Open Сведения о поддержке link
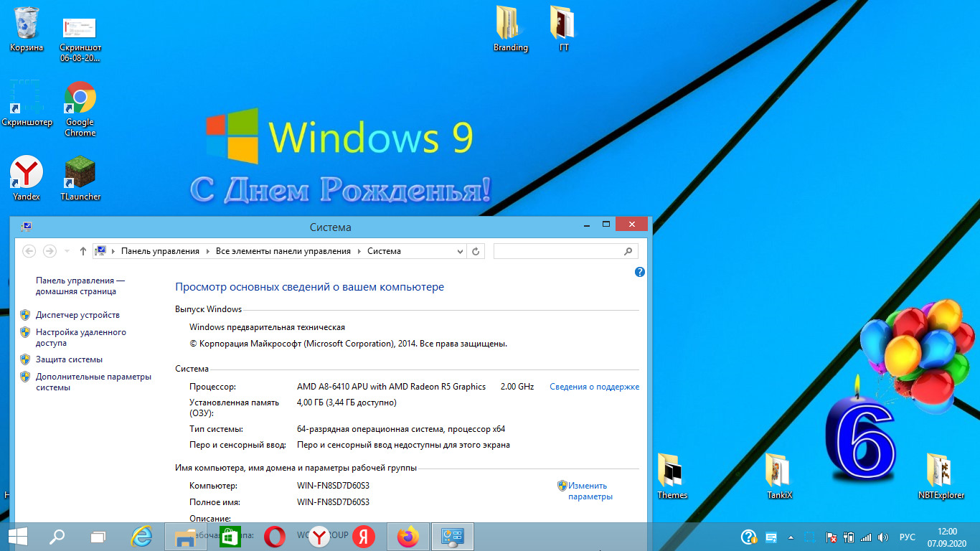980x551 pixels. [594, 387]
